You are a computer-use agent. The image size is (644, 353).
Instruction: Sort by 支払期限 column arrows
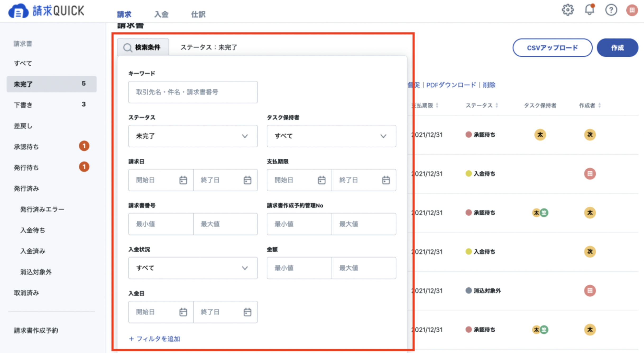click(x=437, y=105)
